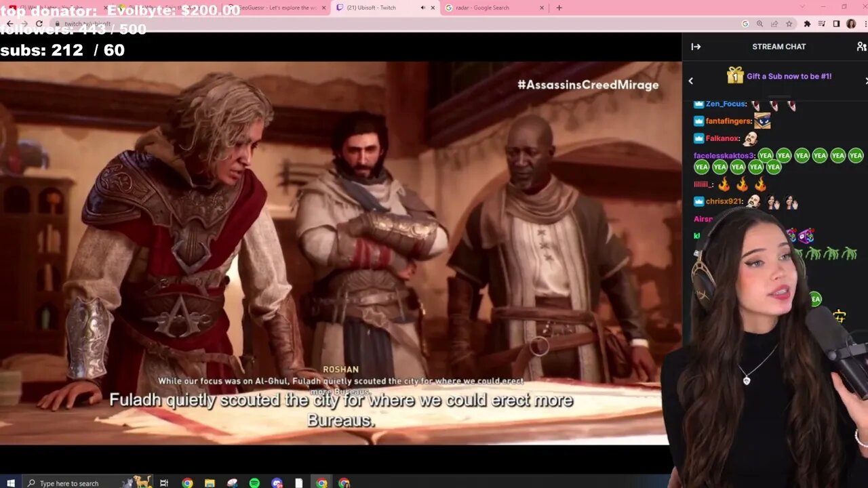This screenshot has width=868, height=488.
Task: Open Gift a Sub now link
Action: [x=789, y=77]
